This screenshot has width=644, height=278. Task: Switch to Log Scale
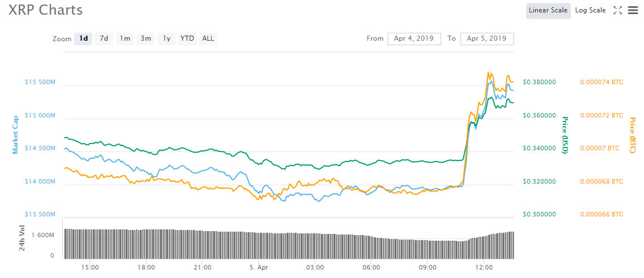pyautogui.click(x=590, y=10)
